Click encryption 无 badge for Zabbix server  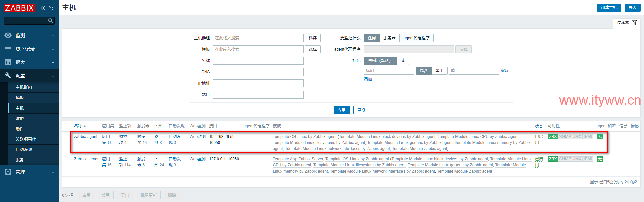click(600, 159)
